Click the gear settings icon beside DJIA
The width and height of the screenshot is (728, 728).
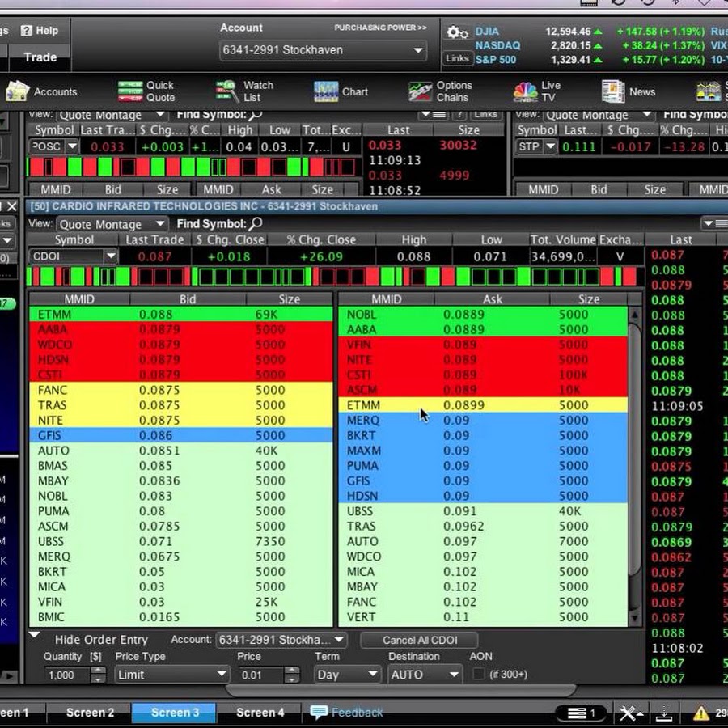pos(457,32)
